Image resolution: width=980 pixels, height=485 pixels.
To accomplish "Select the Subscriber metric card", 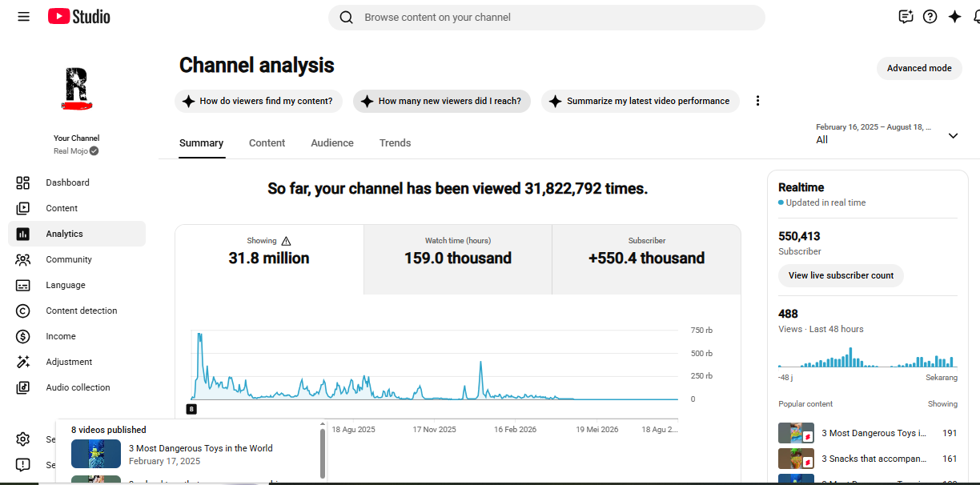I will [x=647, y=259].
